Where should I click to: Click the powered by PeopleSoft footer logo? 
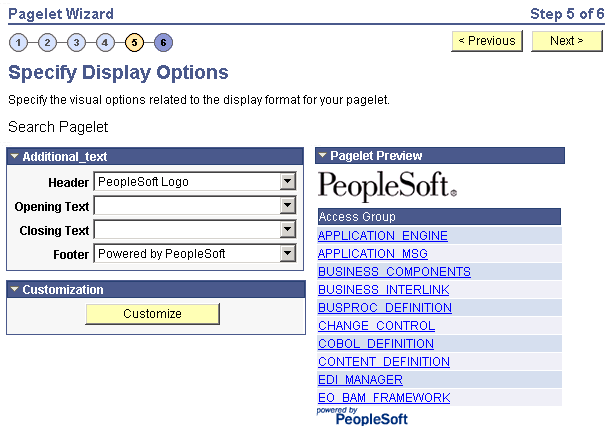coord(362,416)
